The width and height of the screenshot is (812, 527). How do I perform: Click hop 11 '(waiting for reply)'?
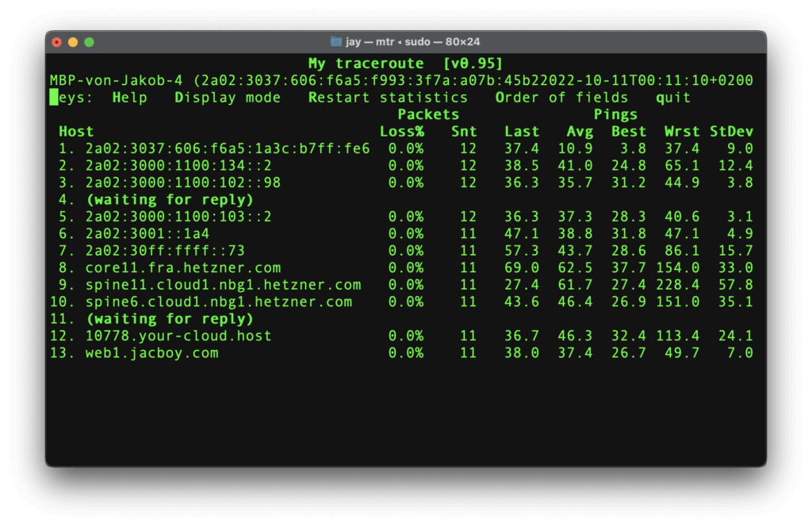click(170, 319)
